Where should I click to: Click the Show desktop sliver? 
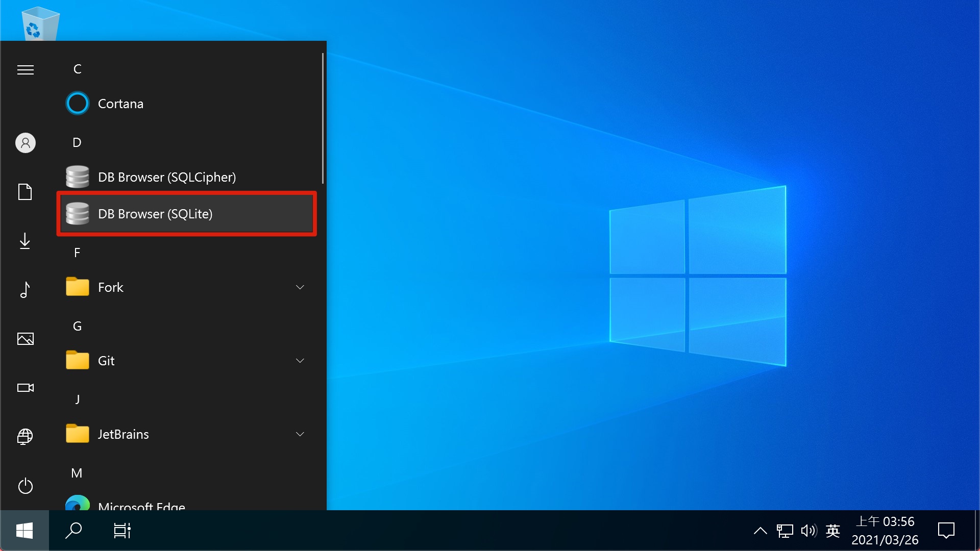pos(977,531)
